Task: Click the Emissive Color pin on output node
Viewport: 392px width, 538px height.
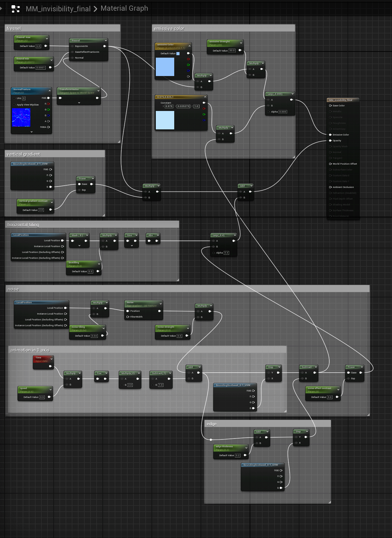Action: coord(330,135)
